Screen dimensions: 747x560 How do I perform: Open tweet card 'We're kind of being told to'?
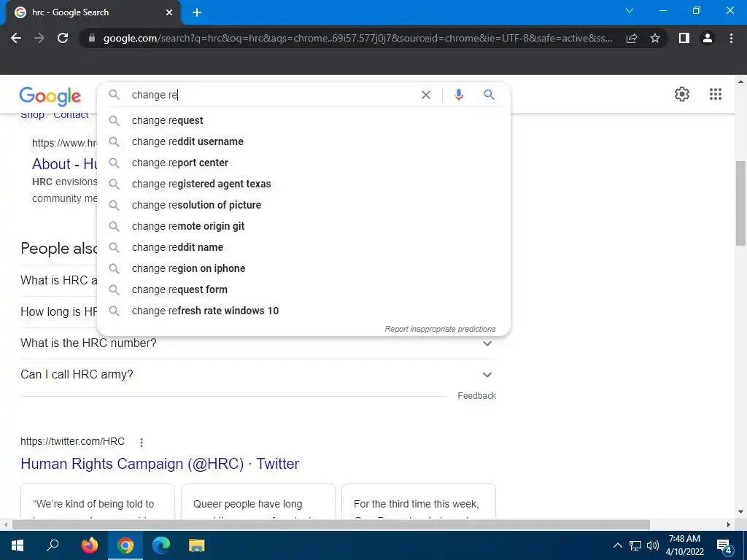(98, 502)
